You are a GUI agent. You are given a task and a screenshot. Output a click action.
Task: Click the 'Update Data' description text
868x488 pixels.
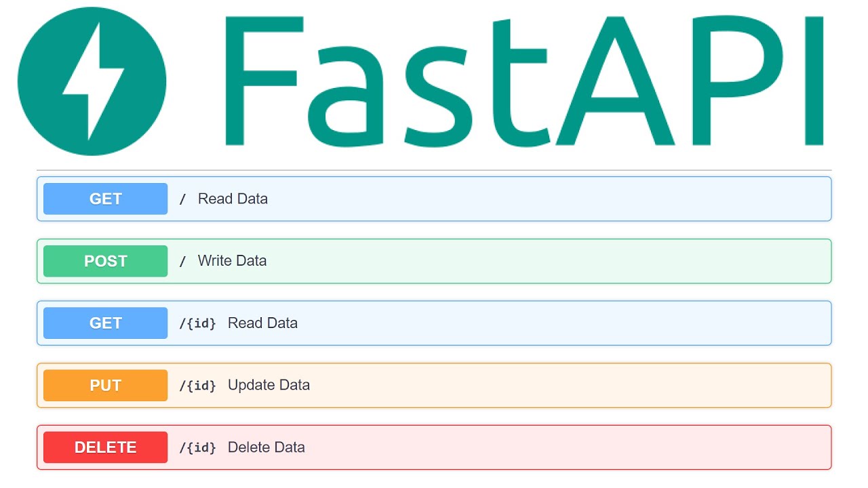tap(269, 385)
